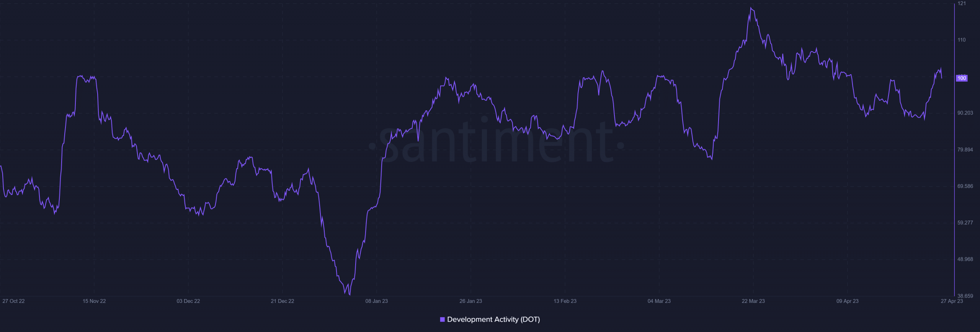This screenshot has width=980, height=332.
Task: Click the 26 Jan 23 axis label
Action: coord(471,301)
